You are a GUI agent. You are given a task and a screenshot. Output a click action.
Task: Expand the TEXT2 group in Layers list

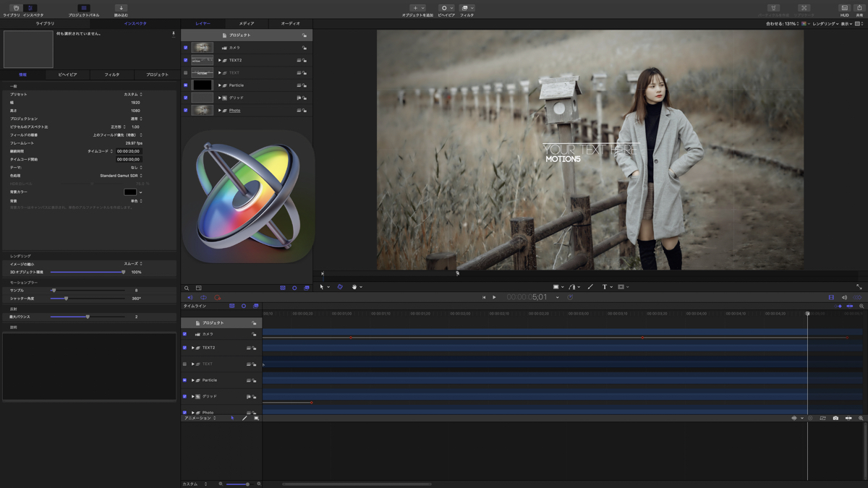point(220,60)
